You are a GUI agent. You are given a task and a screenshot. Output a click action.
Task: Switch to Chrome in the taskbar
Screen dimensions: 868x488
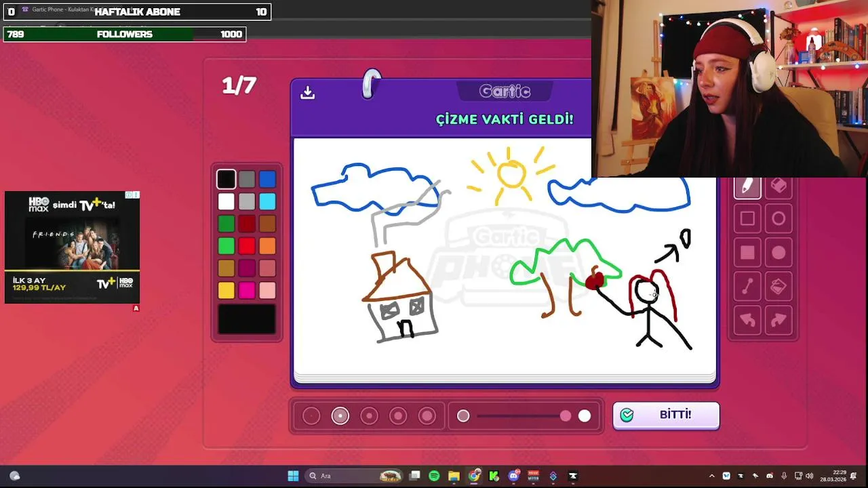474,476
